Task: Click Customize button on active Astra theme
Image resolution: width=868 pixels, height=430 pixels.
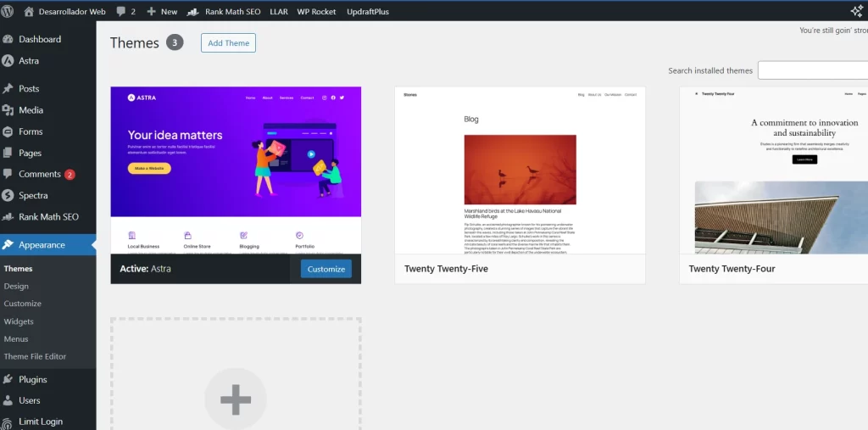Action: 326,269
